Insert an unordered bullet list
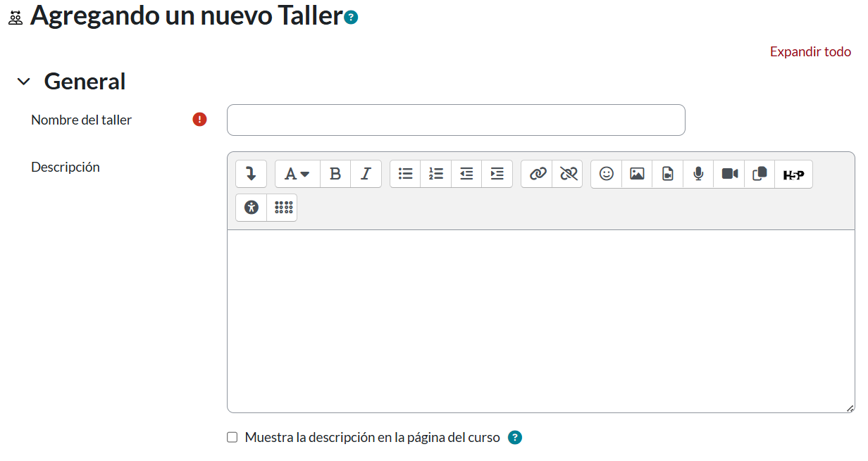This screenshot has height=461, width=868. coord(405,174)
